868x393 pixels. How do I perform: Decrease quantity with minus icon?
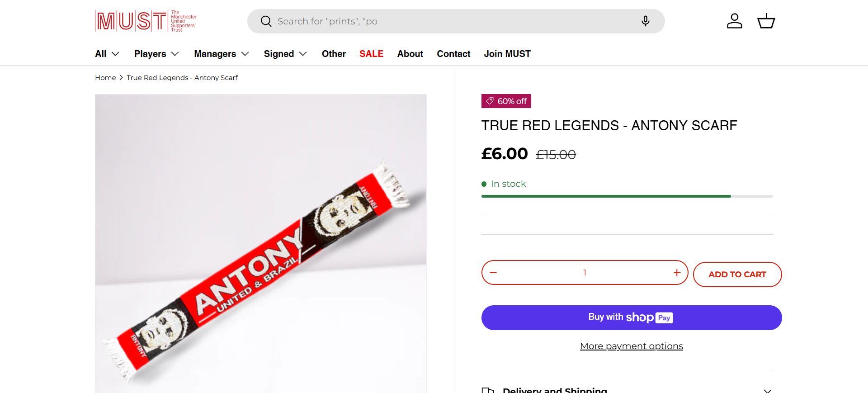click(x=493, y=273)
